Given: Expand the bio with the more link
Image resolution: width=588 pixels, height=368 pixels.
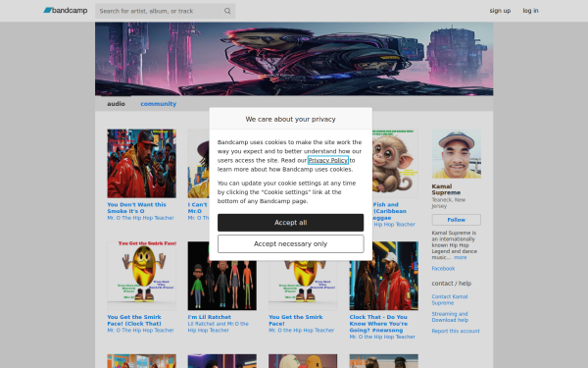Looking at the screenshot, I should [x=461, y=257].
